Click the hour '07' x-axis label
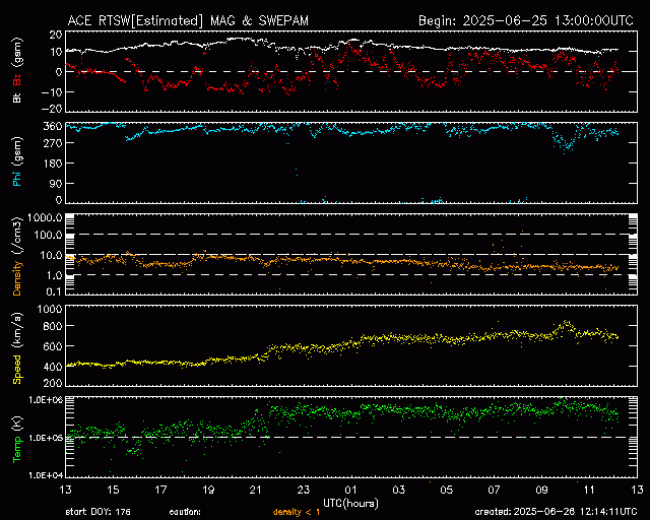This screenshot has height=520, width=650. click(x=494, y=490)
